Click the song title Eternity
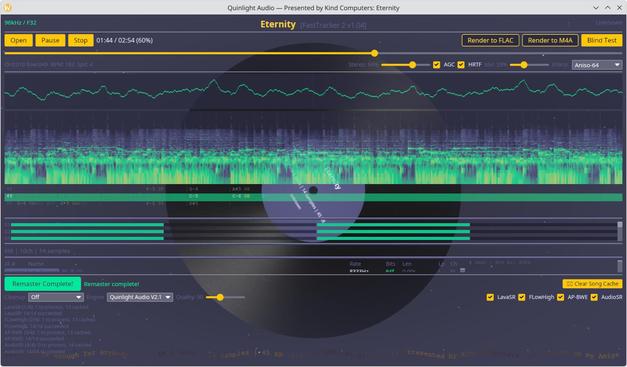Viewport: 627px width, 367px height. [x=278, y=24]
